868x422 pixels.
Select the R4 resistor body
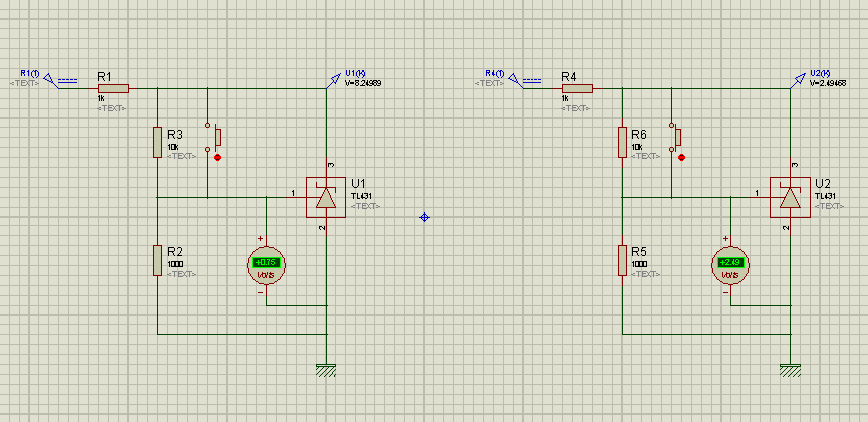(577, 89)
